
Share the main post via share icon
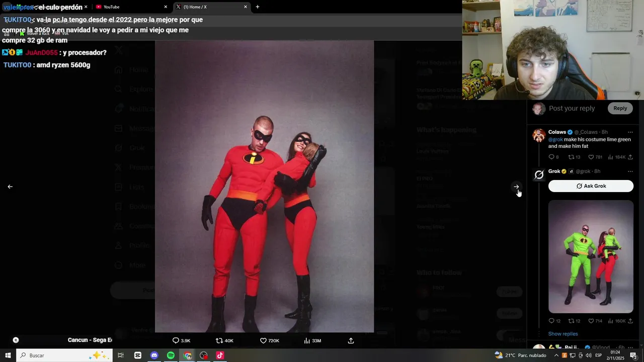tap(351, 340)
